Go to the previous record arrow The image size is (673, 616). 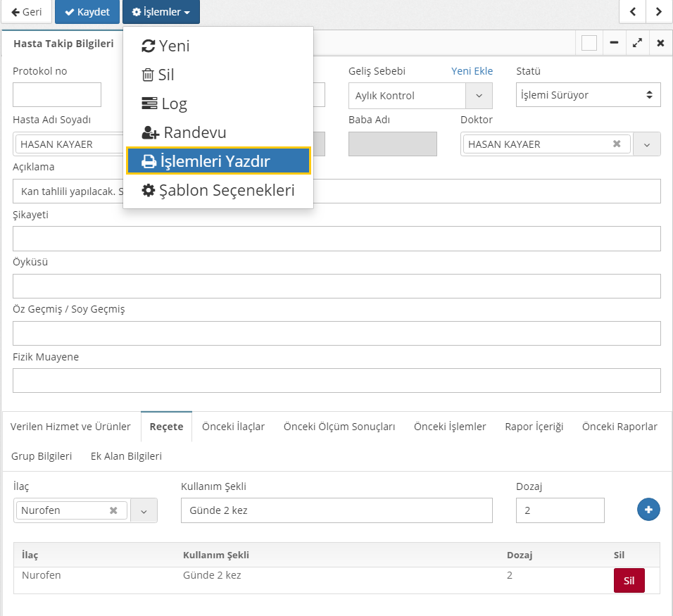click(632, 11)
